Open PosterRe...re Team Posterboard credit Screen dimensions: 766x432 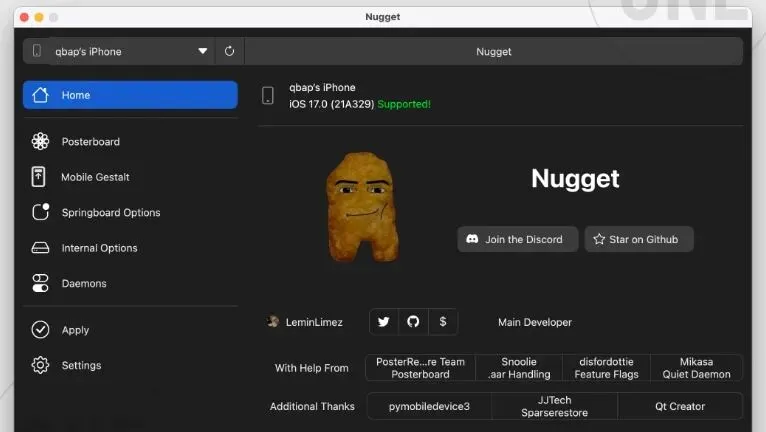(420, 368)
